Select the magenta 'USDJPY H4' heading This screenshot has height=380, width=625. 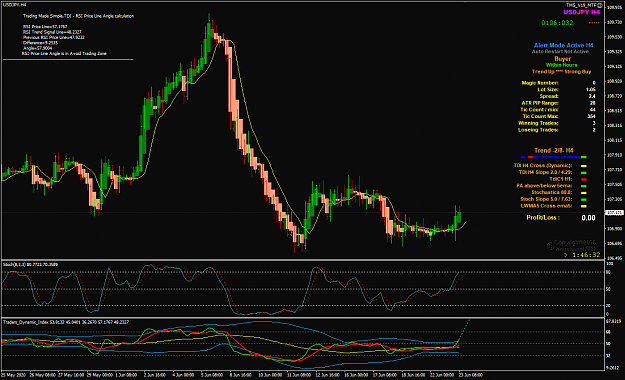(x=581, y=12)
